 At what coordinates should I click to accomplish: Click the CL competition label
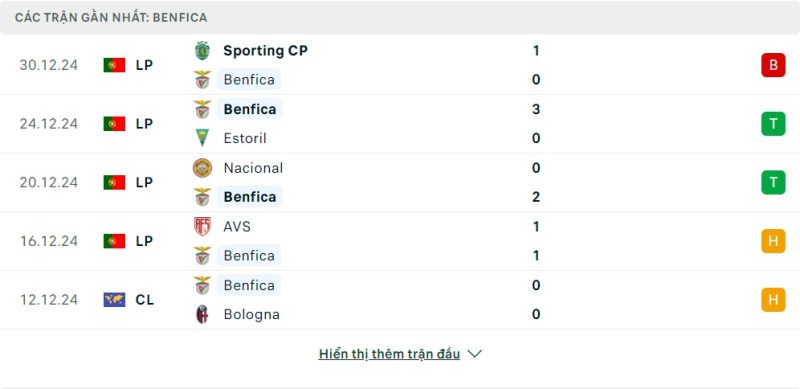tap(144, 300)
